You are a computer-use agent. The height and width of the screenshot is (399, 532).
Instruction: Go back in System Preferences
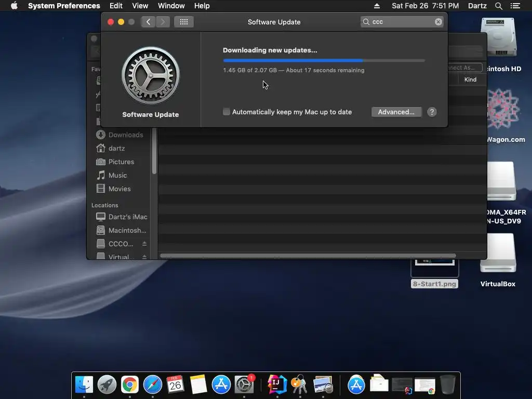(148, 22)
